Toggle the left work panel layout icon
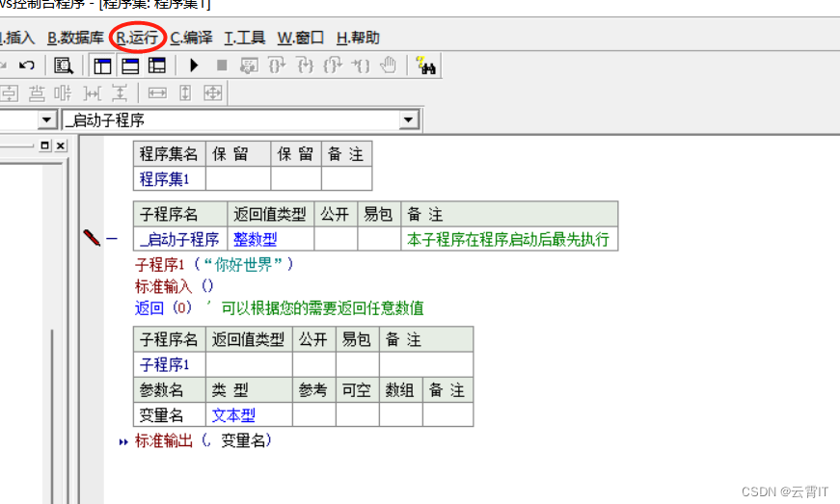This screenshot has height=504, width=840. [102, 66]
